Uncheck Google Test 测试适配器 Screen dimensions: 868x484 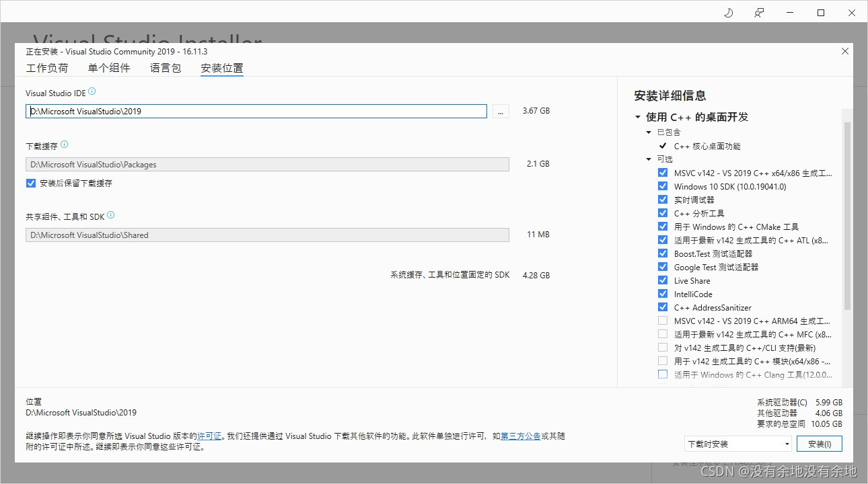click(663, 267)
